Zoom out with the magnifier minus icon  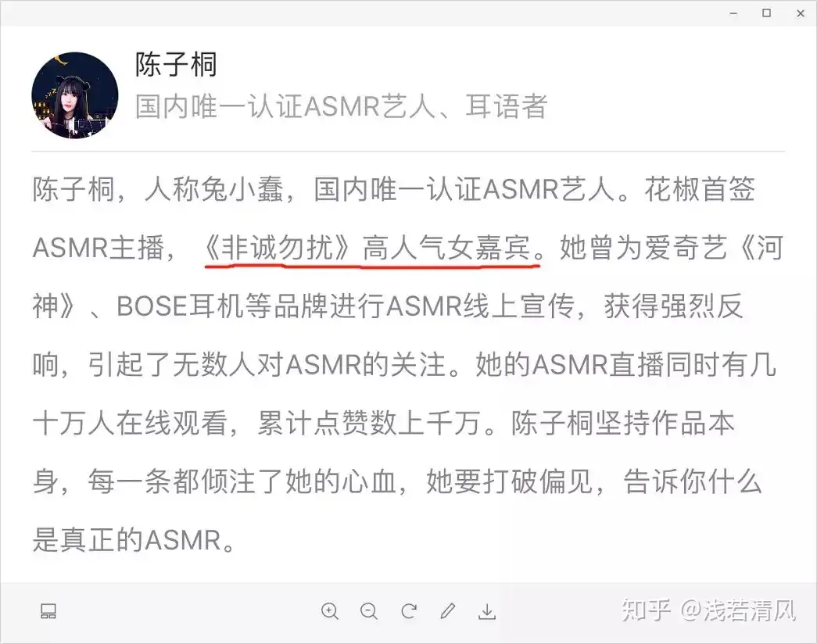369,610
